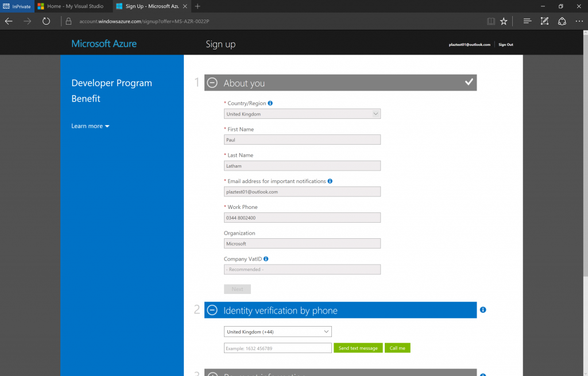The width and height of the screenshot is (588, 376).
Task: Click the Last Name field containing Latham
Action: [302, 166]
